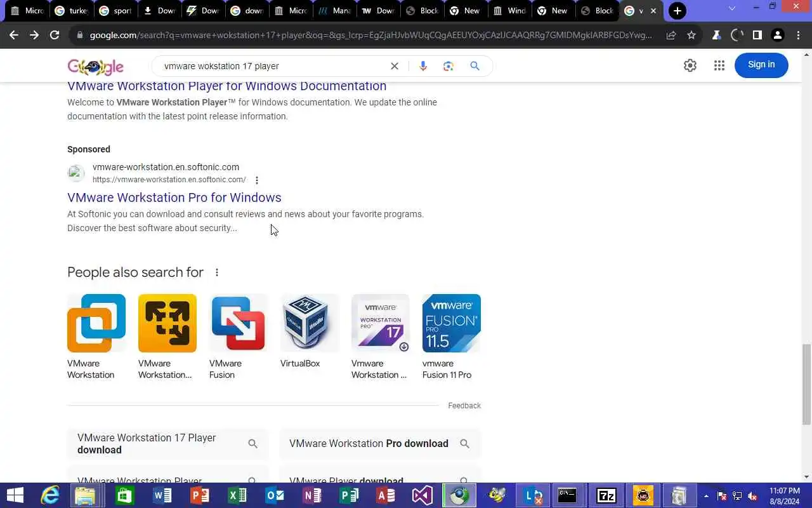Open the Google apps grid

pos(719,65)
